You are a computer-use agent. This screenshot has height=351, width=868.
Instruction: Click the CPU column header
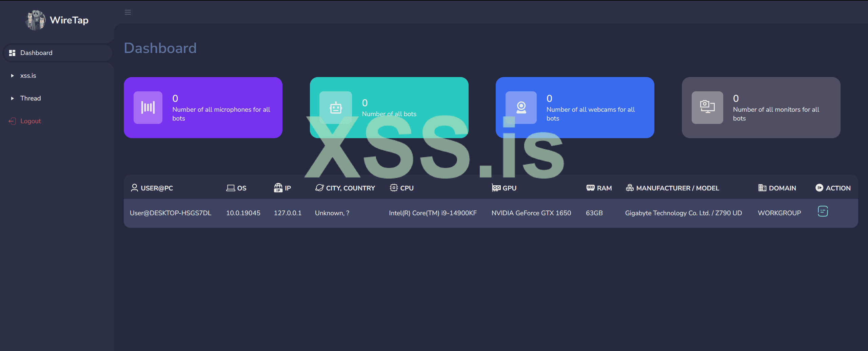coord(407,188)
